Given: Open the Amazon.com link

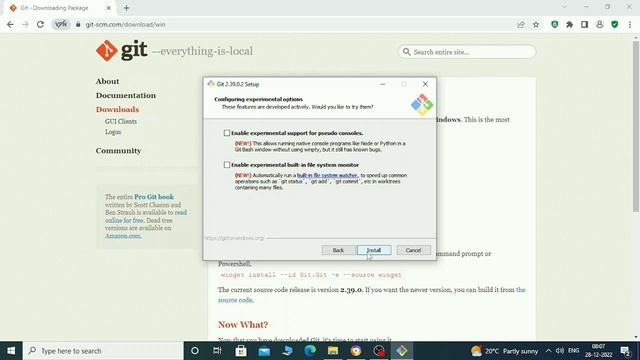Looking at the screenshot, I should (x=123, y=236).
